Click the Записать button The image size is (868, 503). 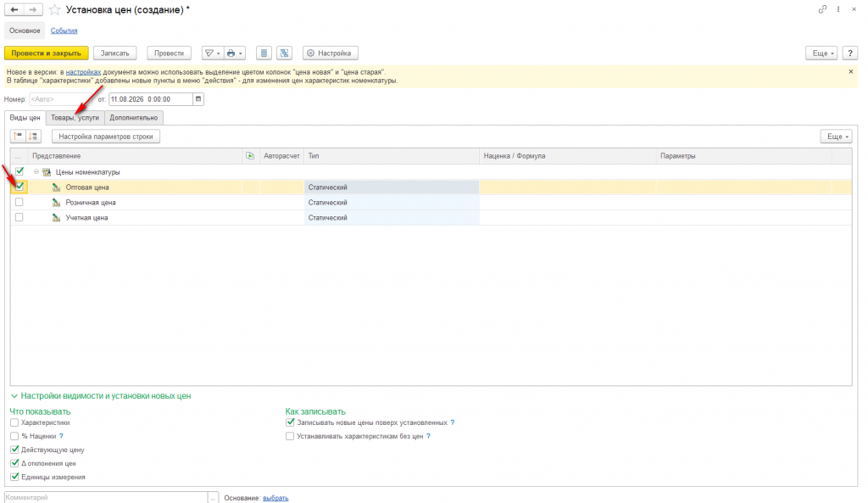click(x=114, y=53)
